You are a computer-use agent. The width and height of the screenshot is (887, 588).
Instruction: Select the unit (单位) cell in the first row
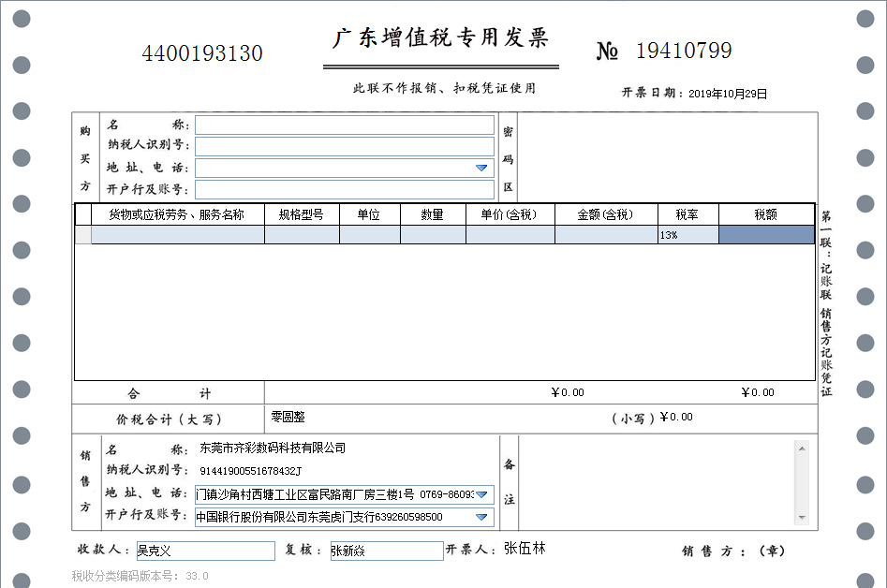click(370, 235)
